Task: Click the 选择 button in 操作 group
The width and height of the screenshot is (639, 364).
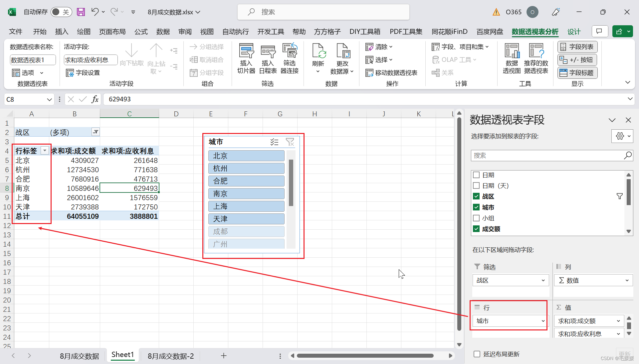Action: point(379,60)
